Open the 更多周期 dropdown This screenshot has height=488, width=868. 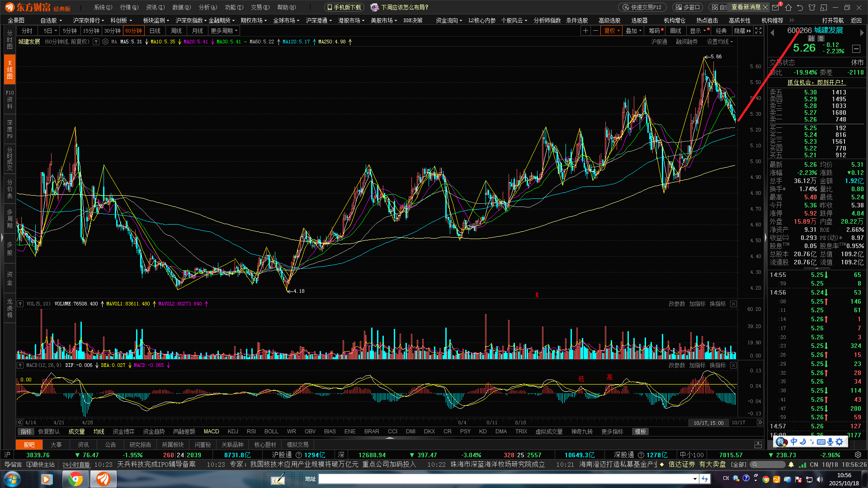[x=224, y=31]
